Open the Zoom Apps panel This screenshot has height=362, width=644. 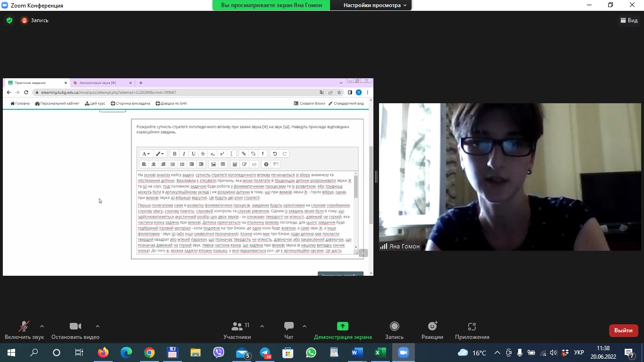coord(472,330)
